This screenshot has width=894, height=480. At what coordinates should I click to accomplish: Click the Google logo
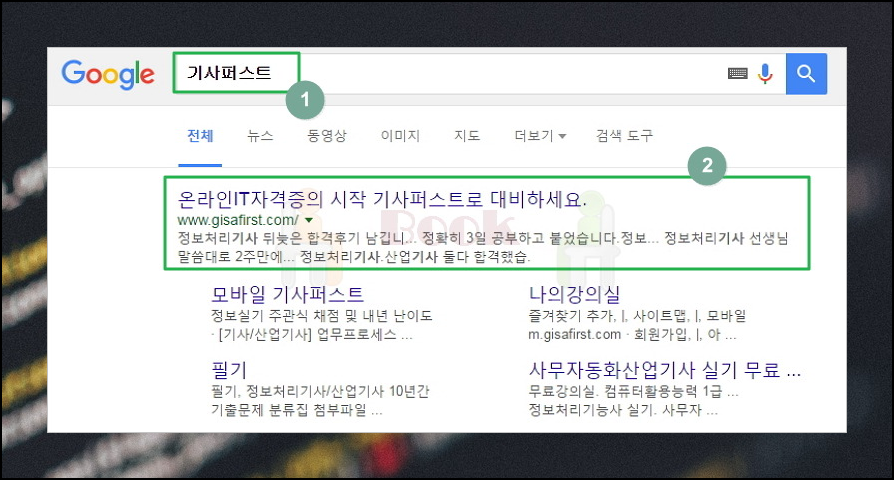pyautogui.click(x=108, y=74)
